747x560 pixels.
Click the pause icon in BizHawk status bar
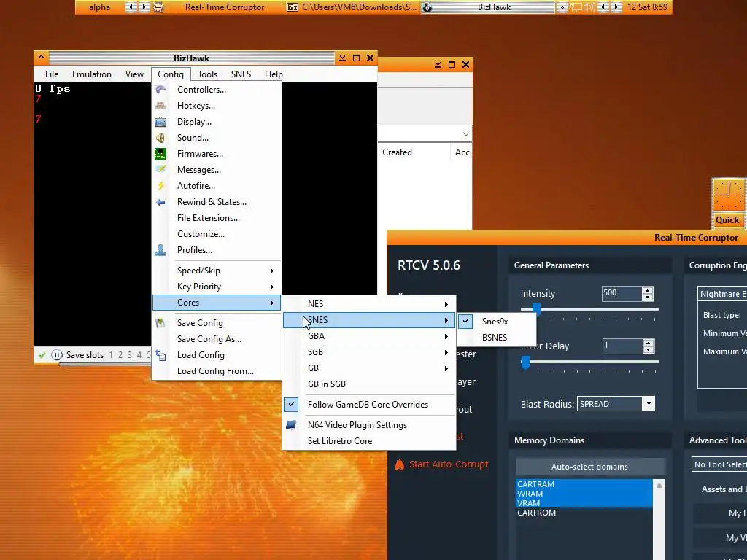click(x=57, y=355)
